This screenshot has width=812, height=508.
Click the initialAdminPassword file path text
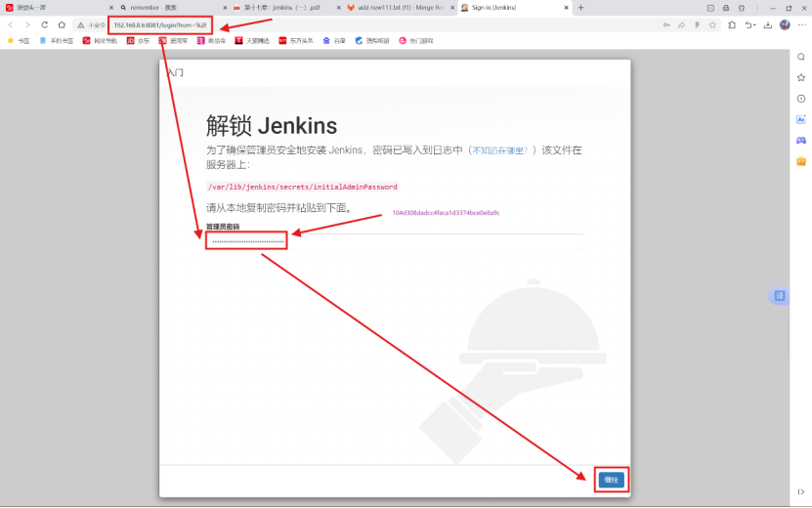(303, 187)
